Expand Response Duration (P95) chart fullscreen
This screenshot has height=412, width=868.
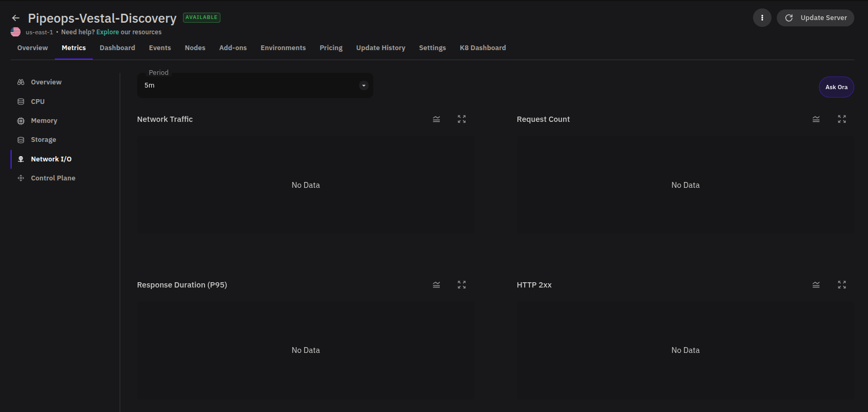tap(462, 285)
